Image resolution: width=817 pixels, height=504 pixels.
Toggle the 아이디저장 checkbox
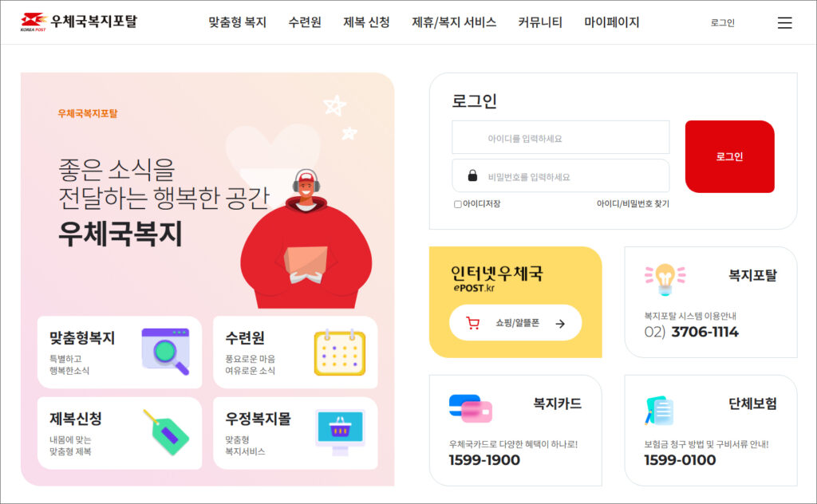coord(457,204)
